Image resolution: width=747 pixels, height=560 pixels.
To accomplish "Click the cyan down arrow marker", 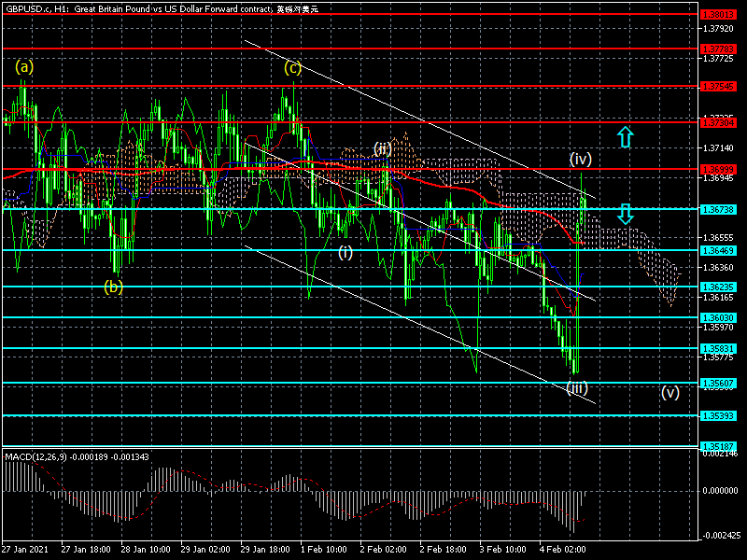I will point(625,214).
